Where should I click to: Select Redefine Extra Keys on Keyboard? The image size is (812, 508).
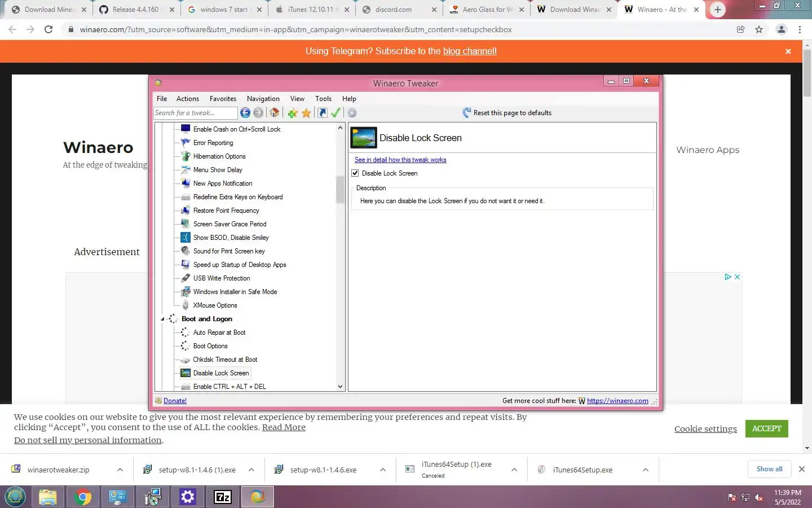(x=238, y=197)
